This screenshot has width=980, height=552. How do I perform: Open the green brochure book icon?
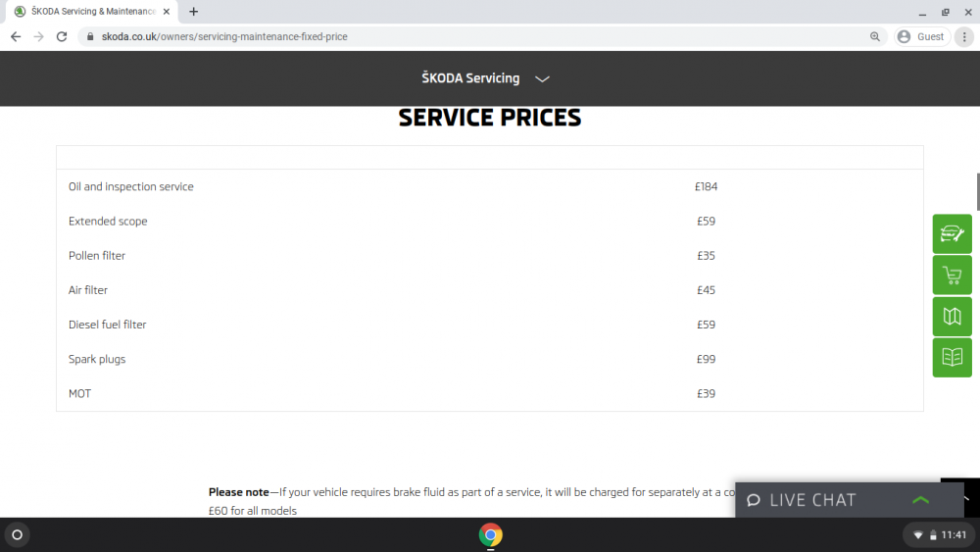coord(952,358)
